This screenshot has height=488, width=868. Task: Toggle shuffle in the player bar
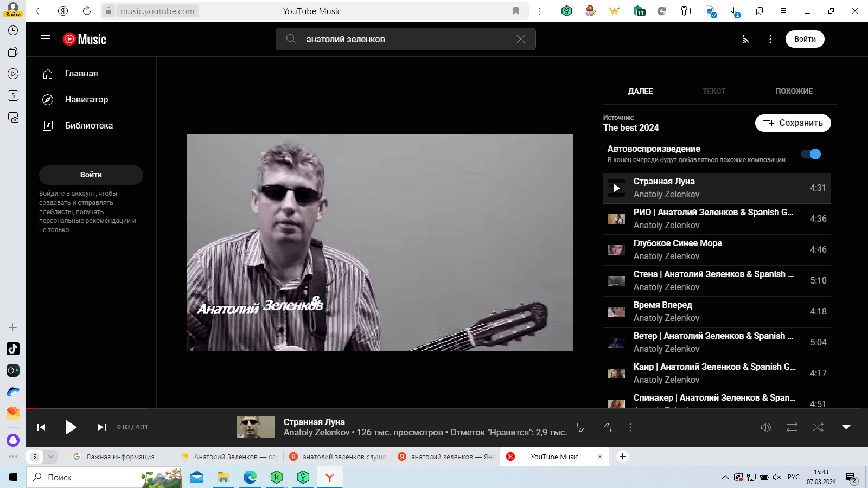click(818, 427)
